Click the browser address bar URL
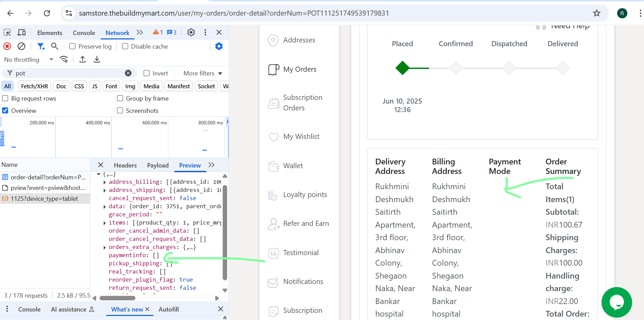The image size is (644, 320). pos(234,13)
